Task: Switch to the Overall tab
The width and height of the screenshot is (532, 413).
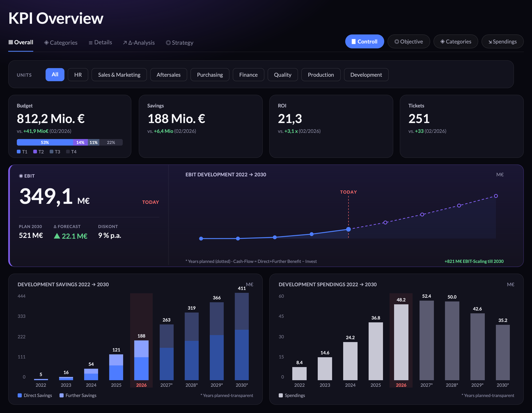Action: click(x=21, y=43)
